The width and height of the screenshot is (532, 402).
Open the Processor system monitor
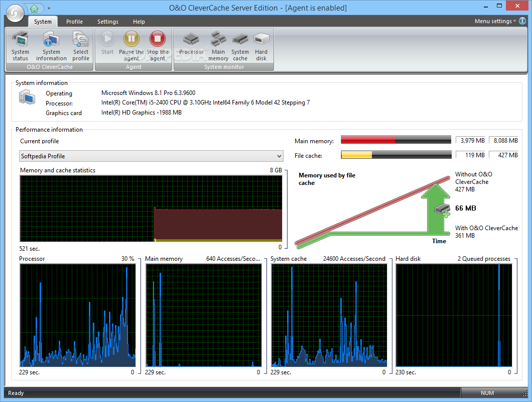[191, 43]
